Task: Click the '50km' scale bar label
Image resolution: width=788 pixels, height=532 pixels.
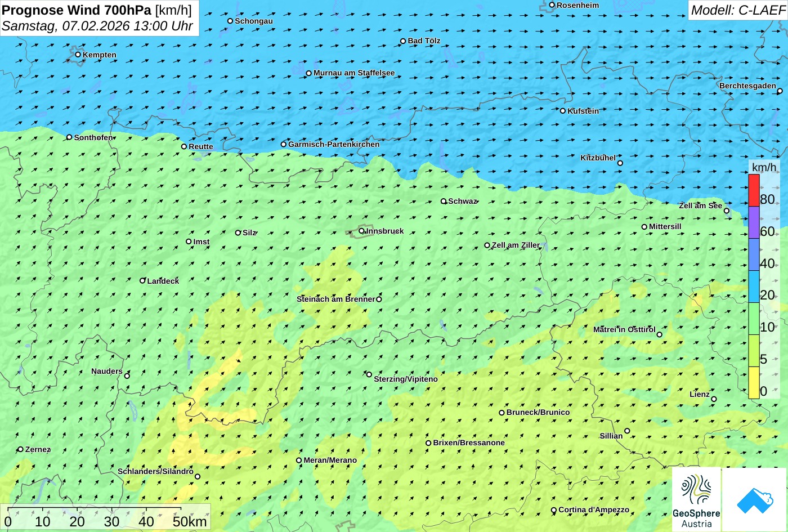Action: 190,521
